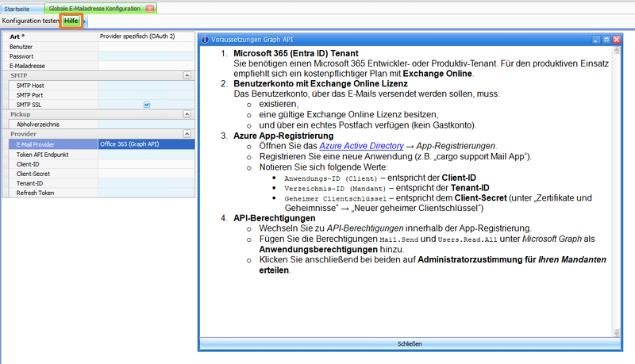Viewport: 635px width, 364px height.
Task: Collapse the Provider section
Action: tap(187, 134)
